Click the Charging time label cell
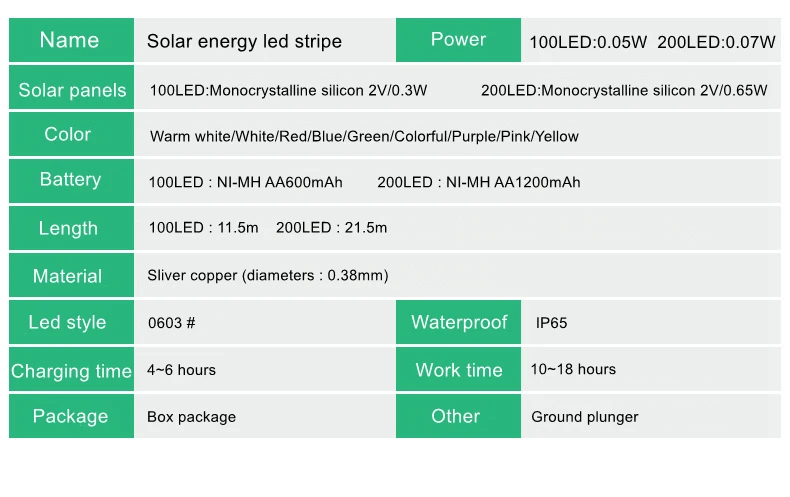Viewport: 790px width, 497px height. (x=71, y=371)
